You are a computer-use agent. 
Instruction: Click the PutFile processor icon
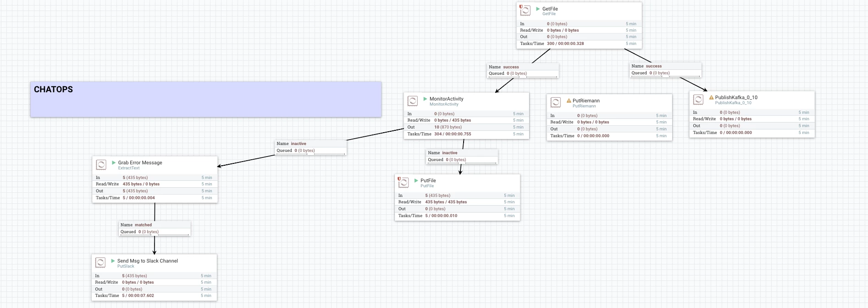pyautogui.click(x=404, y=182)
